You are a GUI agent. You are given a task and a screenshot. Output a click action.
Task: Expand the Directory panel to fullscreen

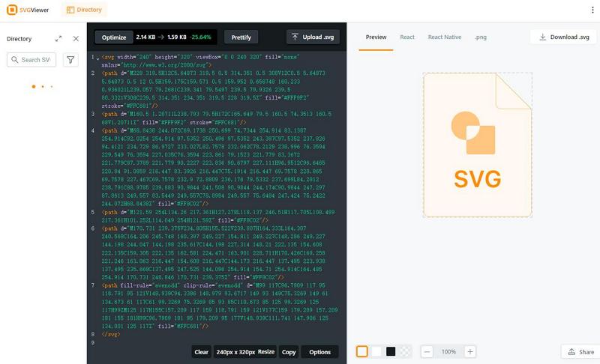tap(58, 39)
